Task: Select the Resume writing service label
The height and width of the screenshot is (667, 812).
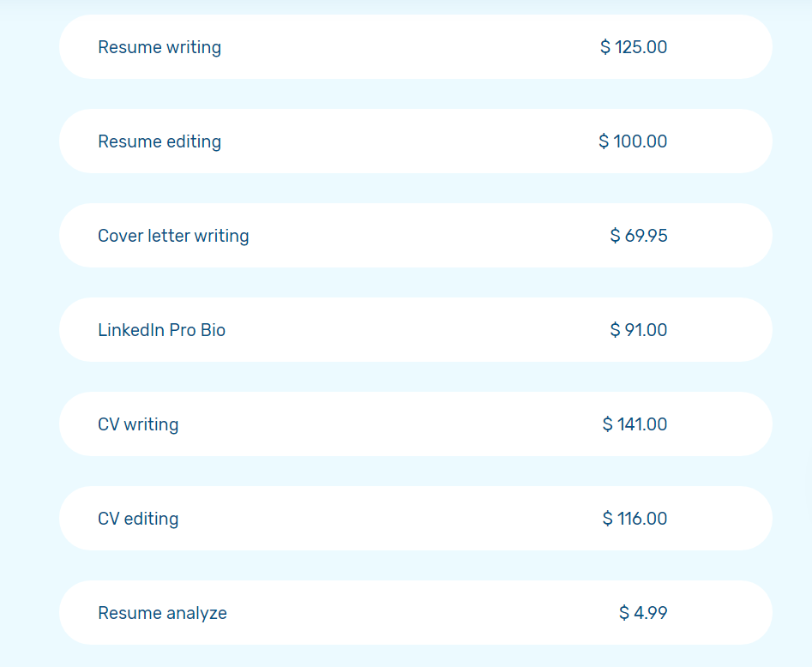Action: tap(159, 47)
